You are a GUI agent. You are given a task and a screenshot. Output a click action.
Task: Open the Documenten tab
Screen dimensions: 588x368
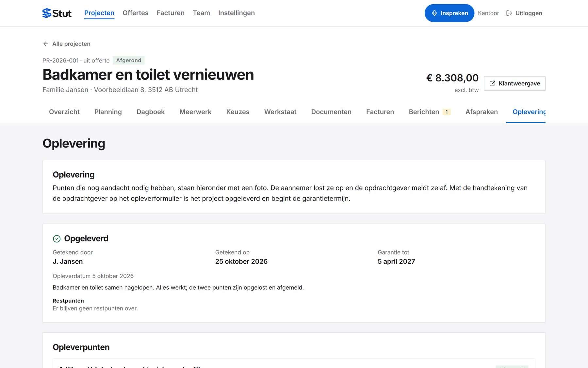point(331,112)
